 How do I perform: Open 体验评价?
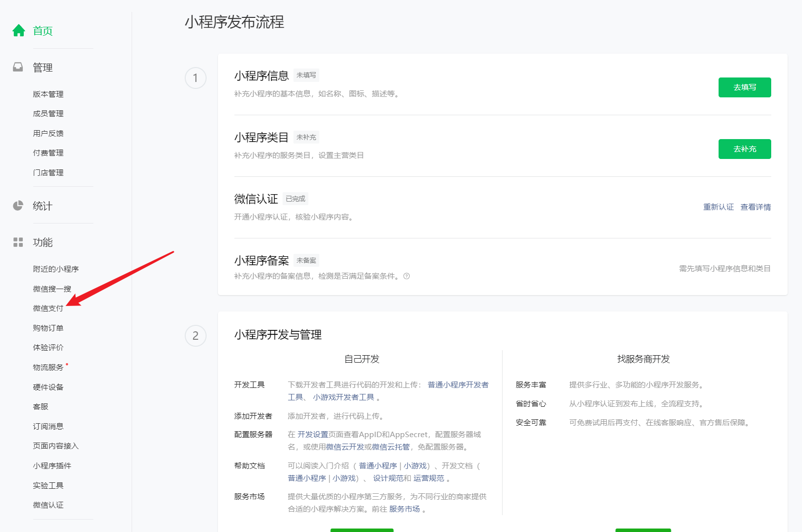coord(48,348)
